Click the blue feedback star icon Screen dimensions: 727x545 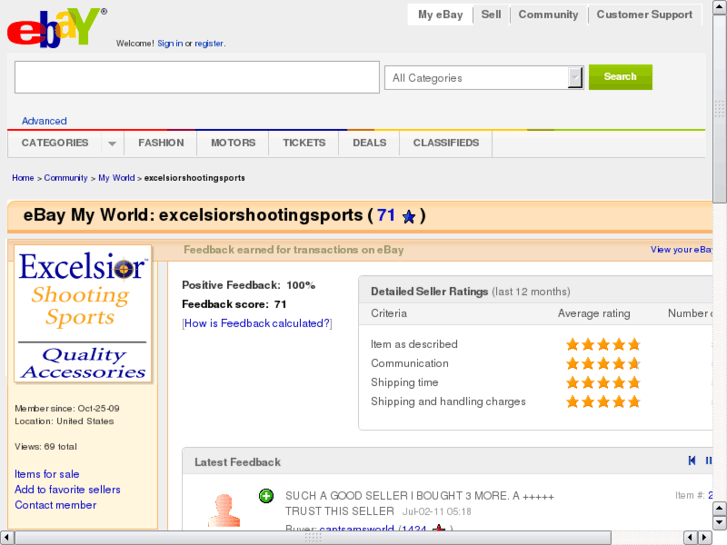pyautogui.click(x=408, y=217)
